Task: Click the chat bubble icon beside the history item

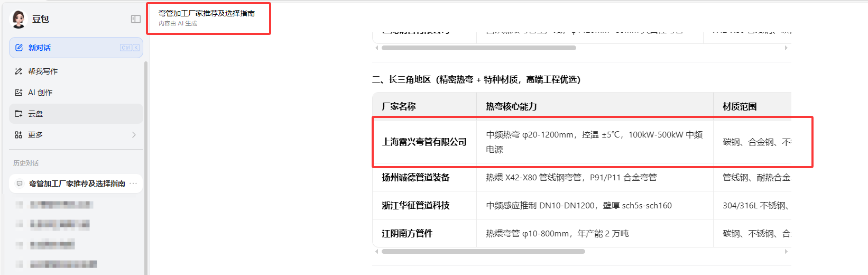Action: pyautogui.click(x=20, y=184)
